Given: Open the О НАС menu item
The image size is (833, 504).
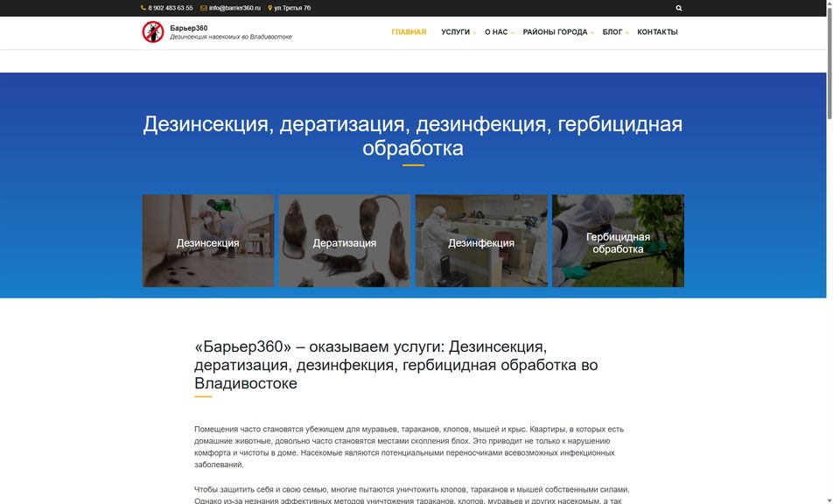Looking at the screenshot, I should pyautogui.click(x=496, y=31).
